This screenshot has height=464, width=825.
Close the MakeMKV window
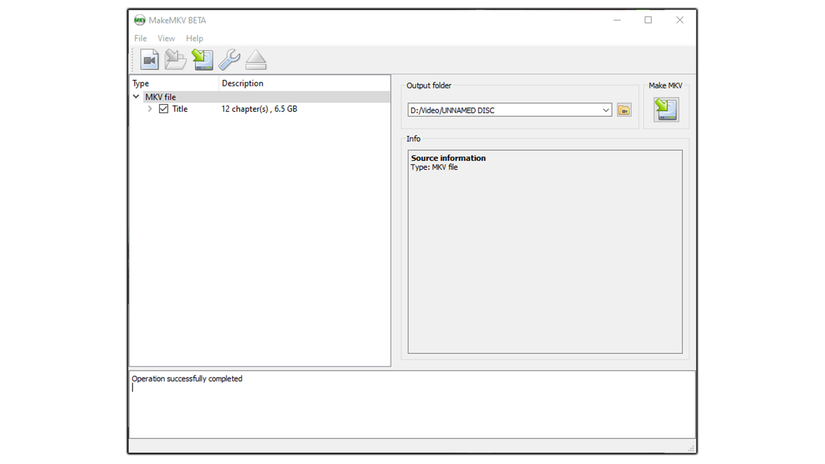(x=680, y=20)
